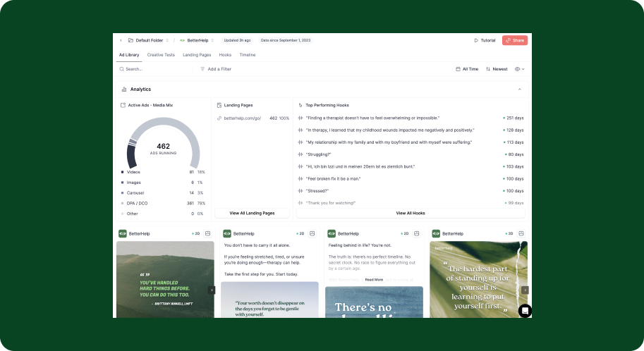
Task: Select the Other legend entry
Action: [x=163, y=214]
